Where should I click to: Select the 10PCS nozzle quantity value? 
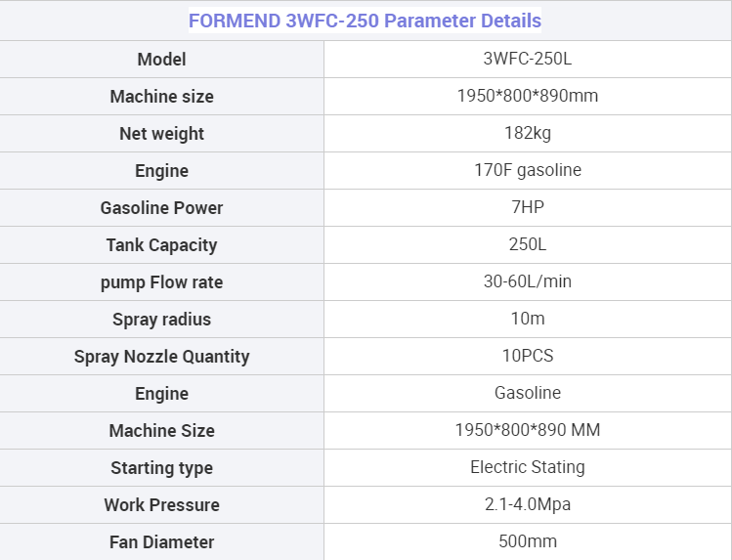[x=528, y=356]
